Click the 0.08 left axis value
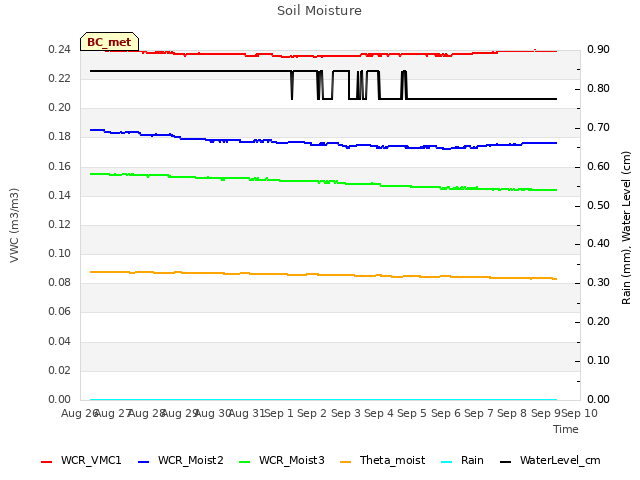640x480 pixels. [60, 282]
